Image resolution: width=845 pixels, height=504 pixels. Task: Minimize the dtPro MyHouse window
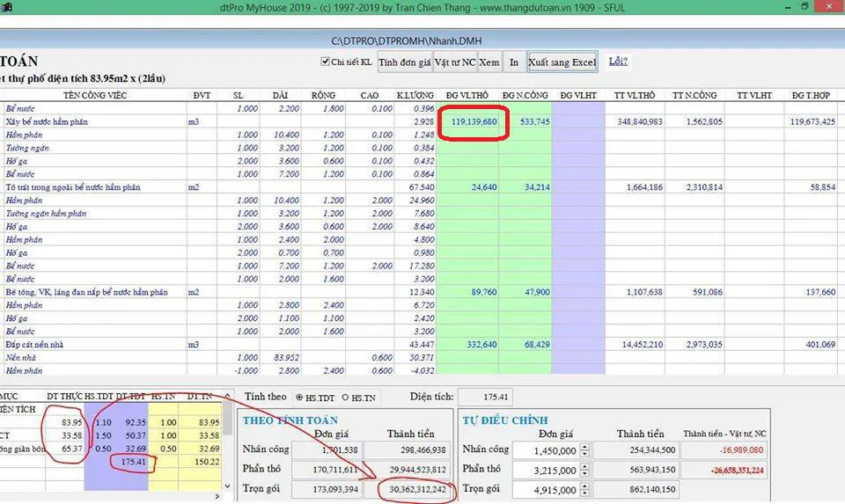pos(782,7)
